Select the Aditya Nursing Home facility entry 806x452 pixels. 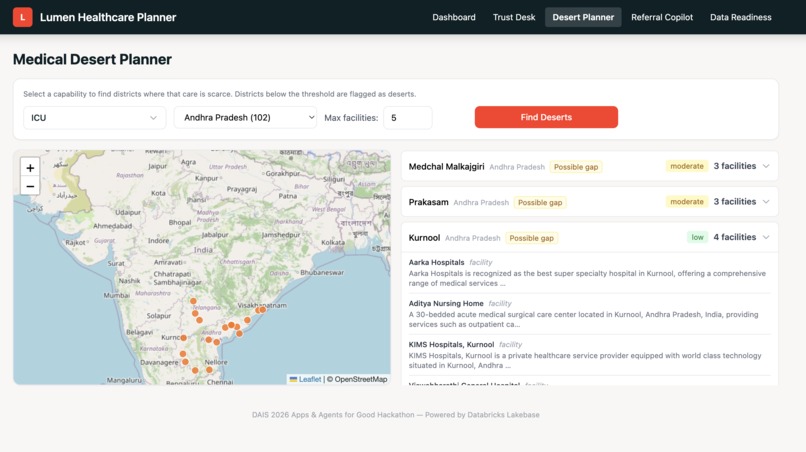point(589,314)
